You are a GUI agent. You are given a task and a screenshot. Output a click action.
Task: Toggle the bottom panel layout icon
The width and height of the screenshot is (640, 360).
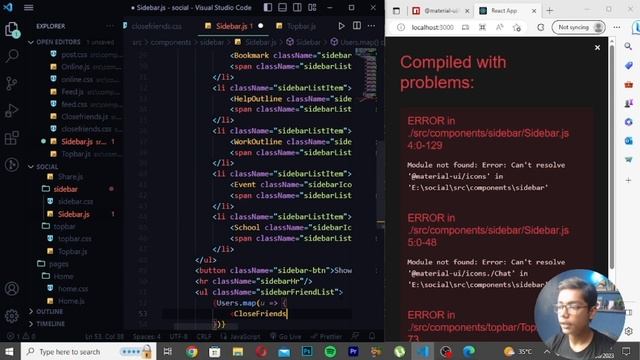click(282, 7)
